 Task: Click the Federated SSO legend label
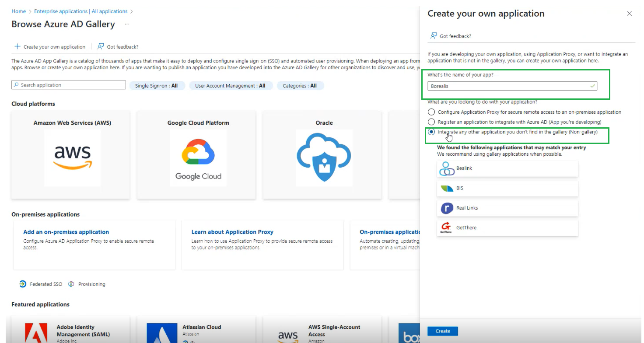pyautogui.click(x=46, y=284)
